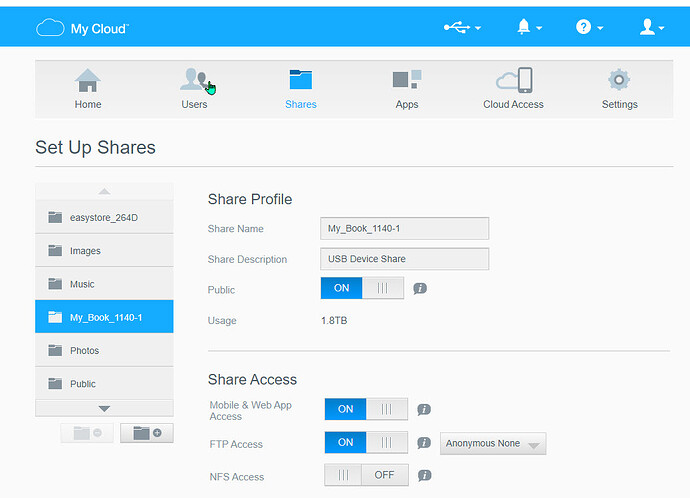Click the Images folder icon
The image size is (690, 498).
click(x=55, y=251)
